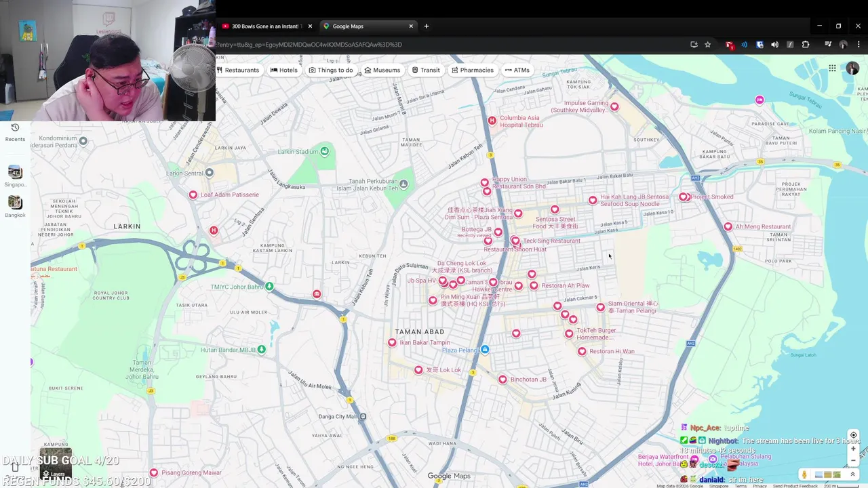This screenshot has width=868, height=488.
Task: Open the red extension with badge 1
Action: (x=729, y=45)
